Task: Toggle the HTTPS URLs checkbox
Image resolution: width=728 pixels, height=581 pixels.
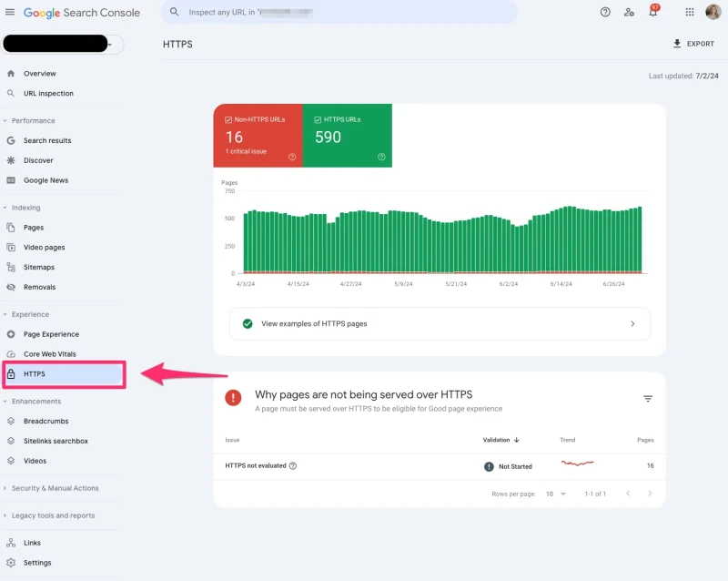Action: [x=318, y=120]
